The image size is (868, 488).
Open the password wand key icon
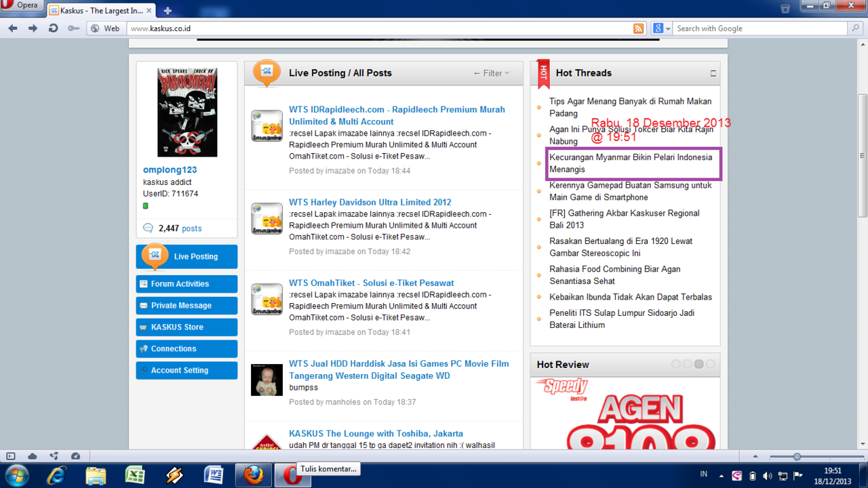[73, 28]
